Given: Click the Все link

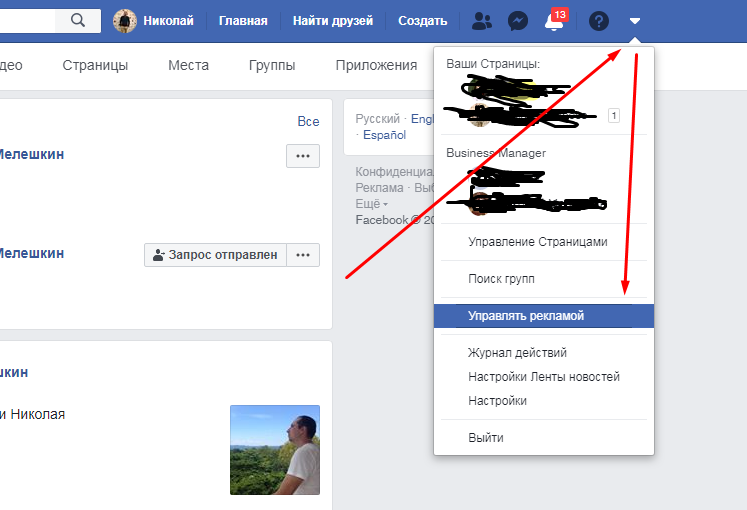Looking at the screenshot, I should 308,121.
